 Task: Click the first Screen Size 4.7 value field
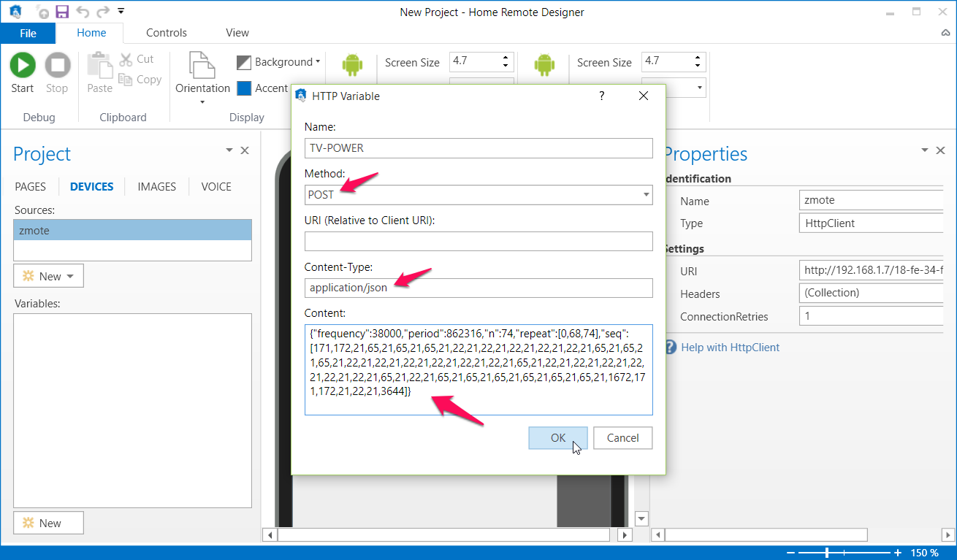click(474, 62)
